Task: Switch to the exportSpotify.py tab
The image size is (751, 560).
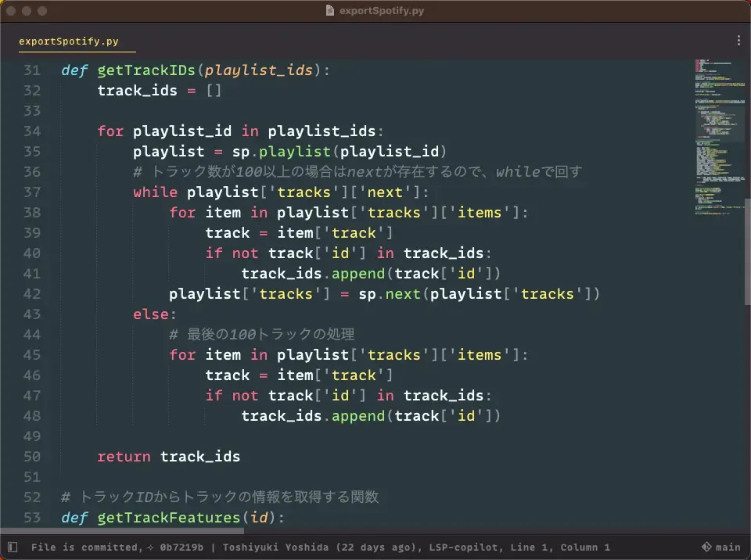Action: (x=69, y=41)
